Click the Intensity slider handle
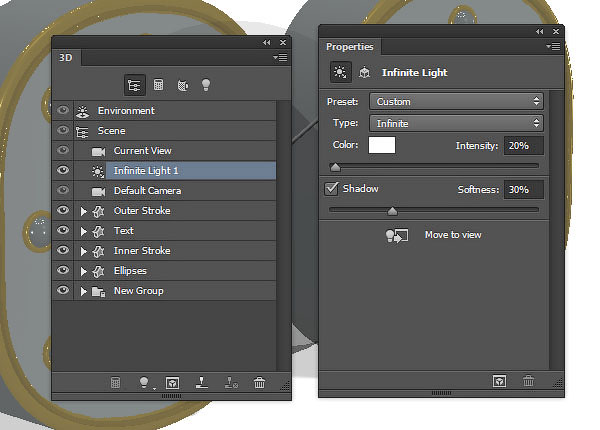The image size is (600, 430). [x=335, y=167]
